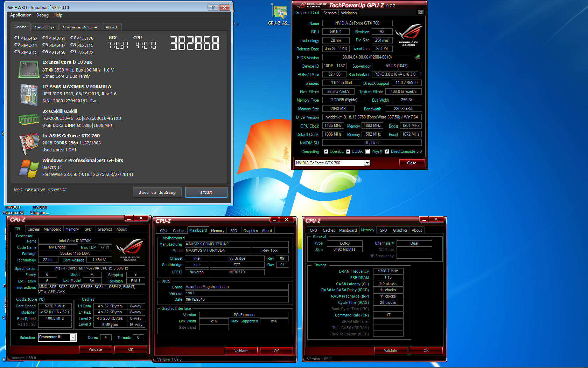588x368 pixels.
Task: Click the Core Voltage value 1.464 V
Action: 99,260
